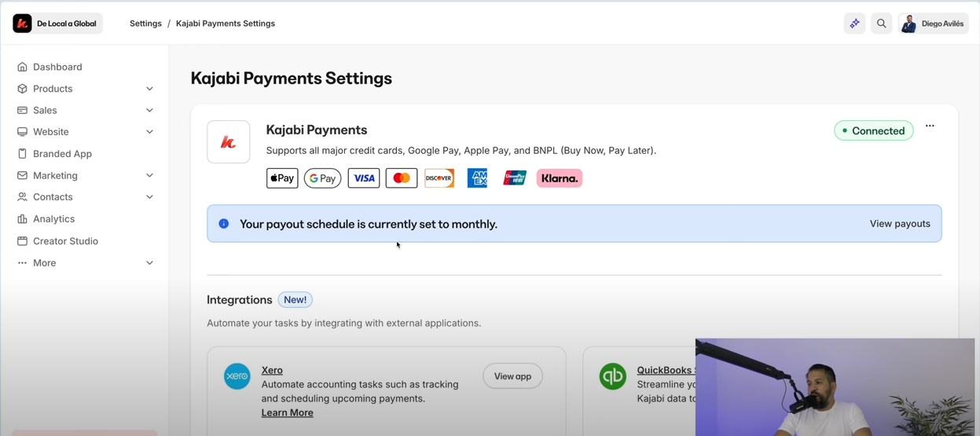The width and height of the screenshot is (980, 436).
Task: Expand the Products menu chevron
Action: pyautogui.click(x=149, y=89)
